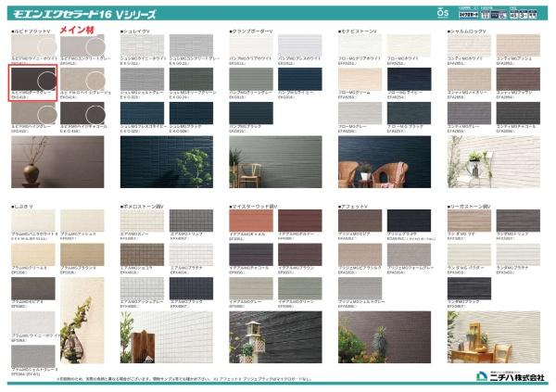The image size is (556, 392).
Task: Choose the シュレMGオリーブグリーン swatch
Action: tap(192, 79)
